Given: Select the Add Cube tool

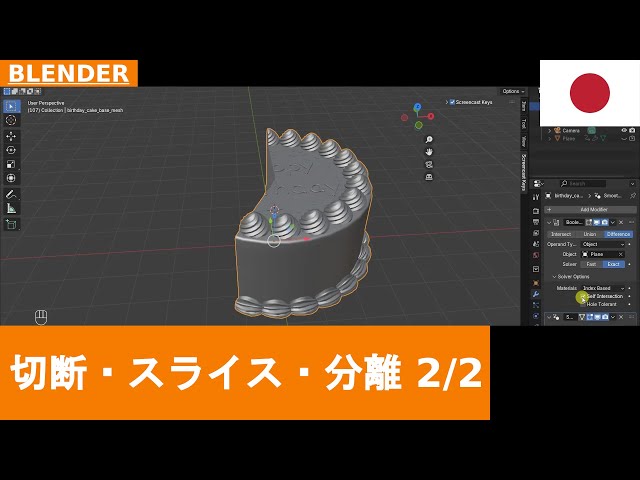Looking at the screenshot, I should coord(11,224).
